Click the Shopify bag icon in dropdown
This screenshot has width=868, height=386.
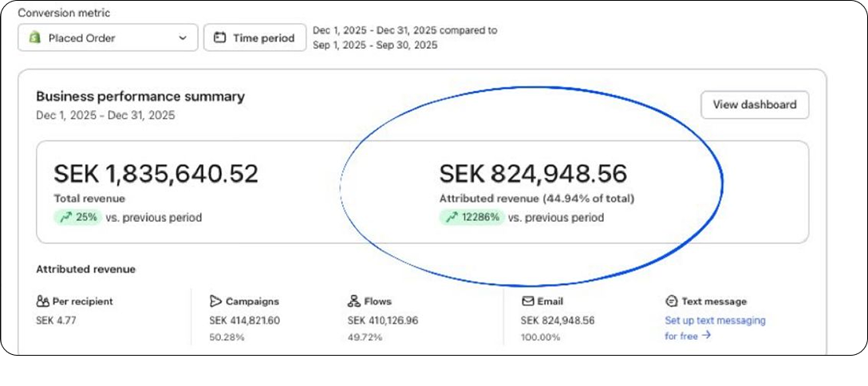(35, 37)
